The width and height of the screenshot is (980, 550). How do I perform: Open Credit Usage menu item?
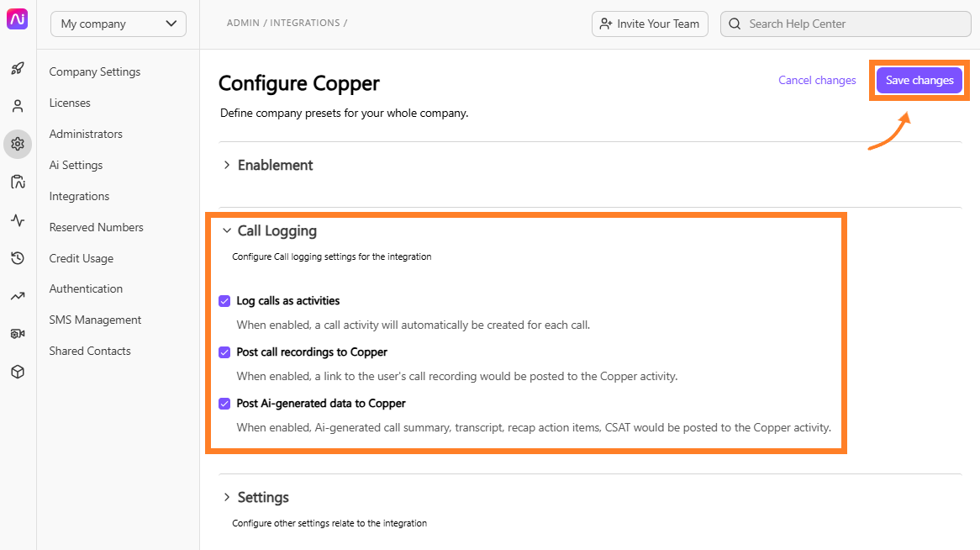82,258
